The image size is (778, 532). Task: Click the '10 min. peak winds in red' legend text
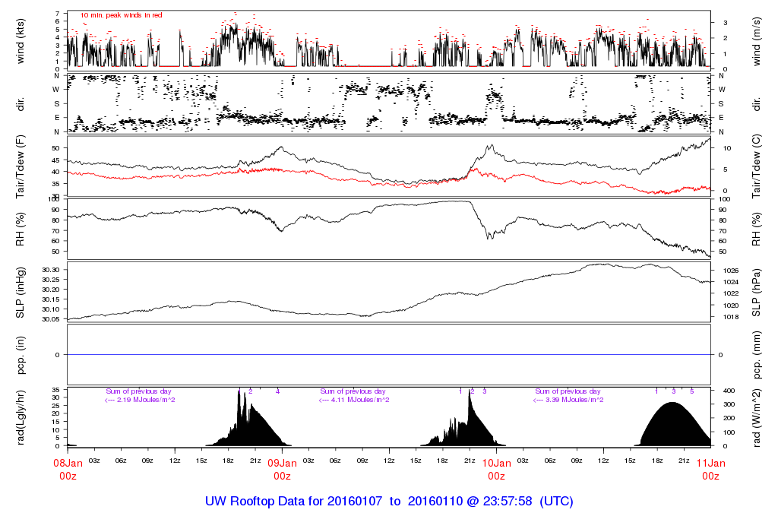(121, 15)
